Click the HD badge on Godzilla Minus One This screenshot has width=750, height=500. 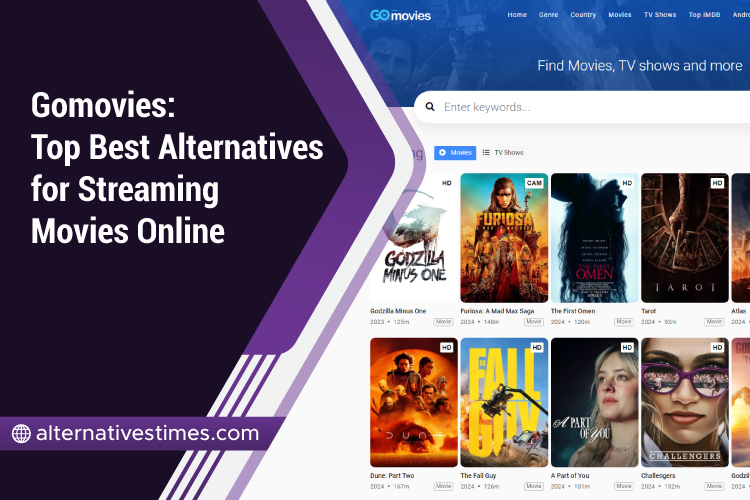(446, 183)
